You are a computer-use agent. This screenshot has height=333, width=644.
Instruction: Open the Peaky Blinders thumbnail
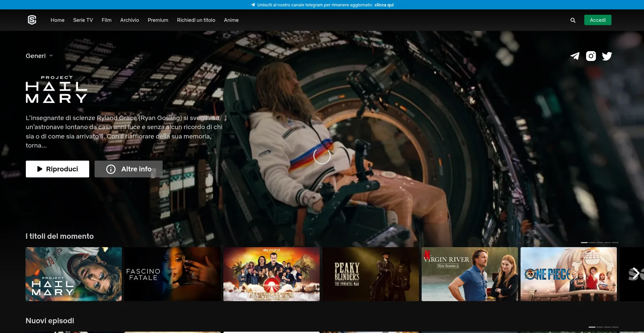[x=371, y=274]
